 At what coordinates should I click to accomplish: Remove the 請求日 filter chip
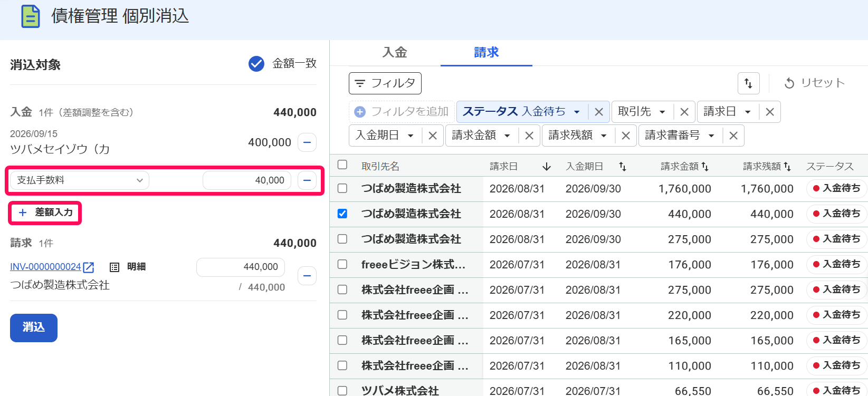[x=770, y=112]
